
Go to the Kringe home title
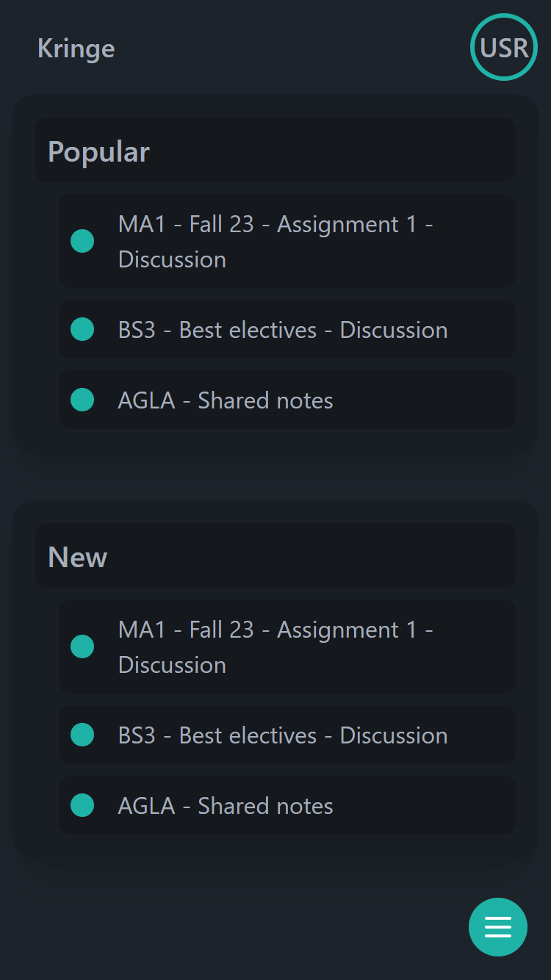(76, 48)
